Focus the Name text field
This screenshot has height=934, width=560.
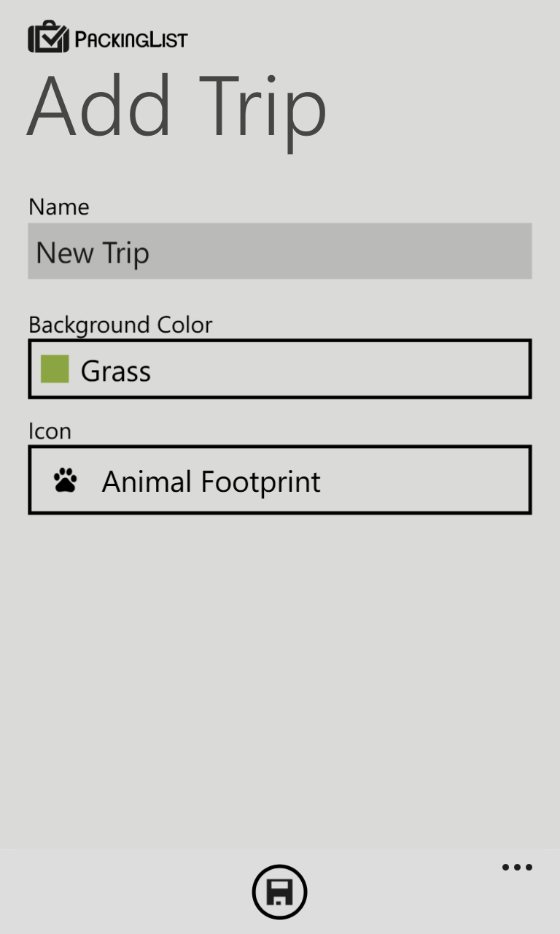(279, 251)
